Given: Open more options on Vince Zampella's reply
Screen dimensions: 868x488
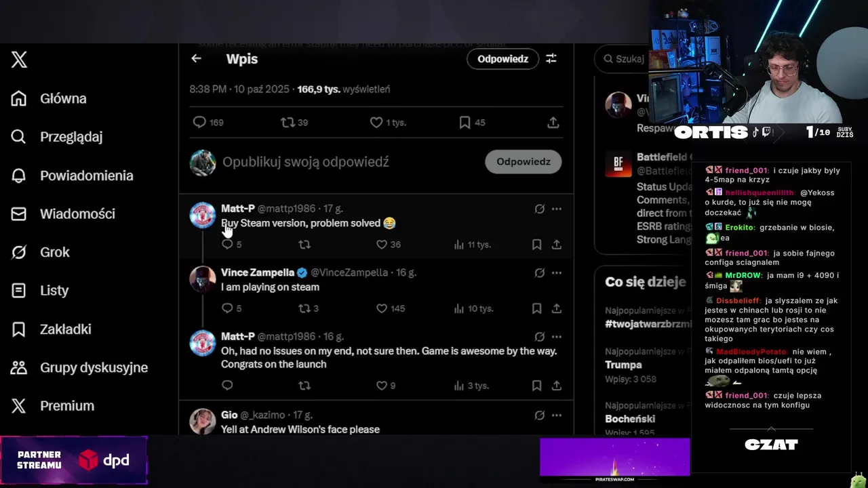Looking at the screenshot, I should [x=557, y=272].
